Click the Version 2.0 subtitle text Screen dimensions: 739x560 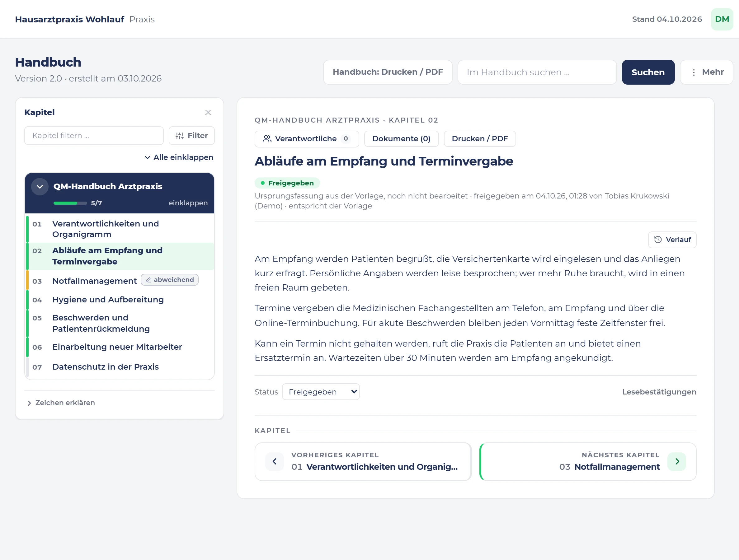point(88,78)
